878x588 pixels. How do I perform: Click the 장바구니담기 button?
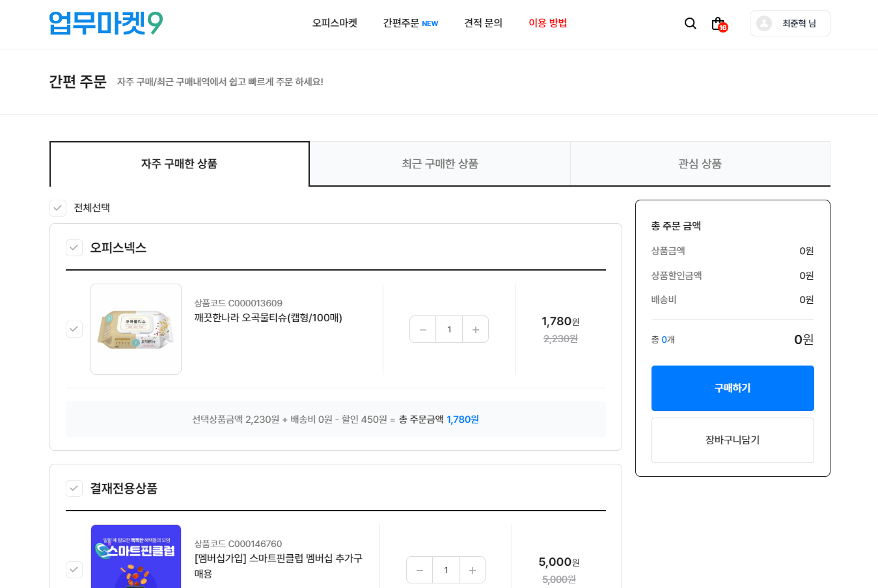click(x=732, y=440)
